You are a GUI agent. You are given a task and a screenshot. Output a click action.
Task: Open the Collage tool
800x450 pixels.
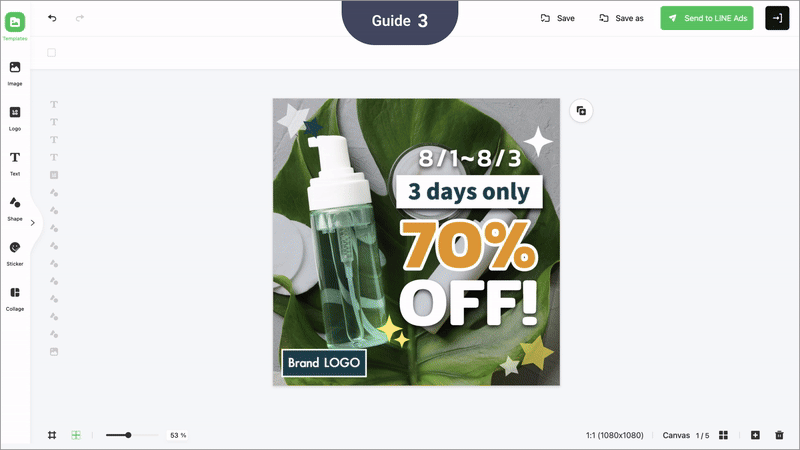point(15,292)
